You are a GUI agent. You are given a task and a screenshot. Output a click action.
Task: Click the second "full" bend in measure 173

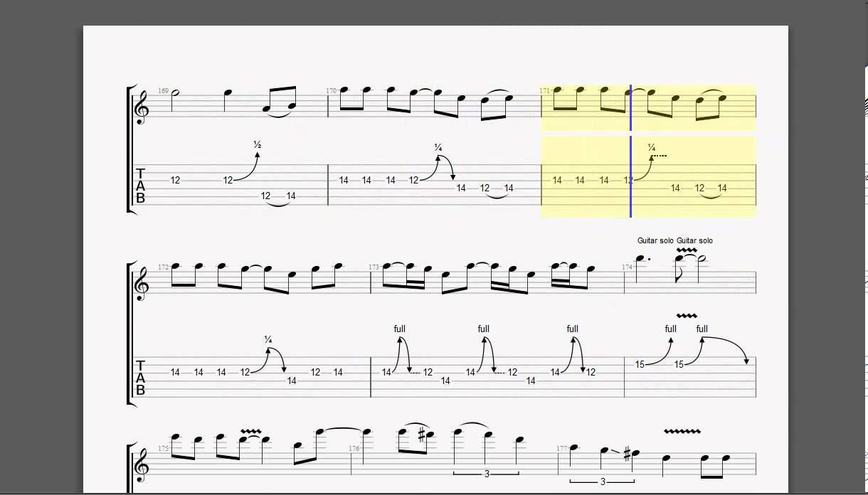click(x=484, y=329)
